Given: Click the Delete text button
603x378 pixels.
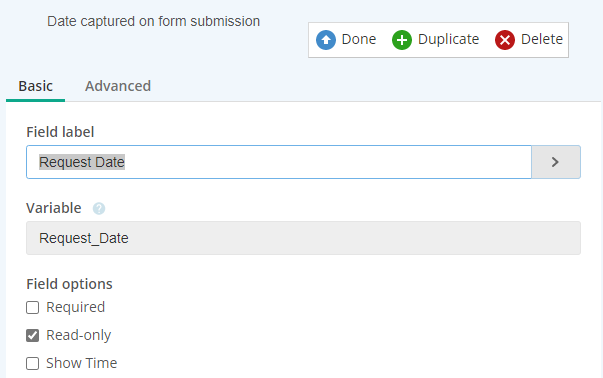Looking at the screenshot, I should point(542,39).
